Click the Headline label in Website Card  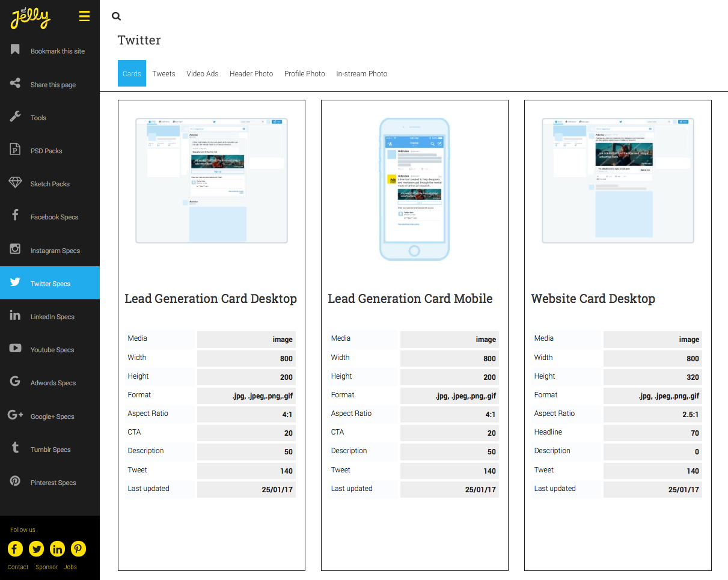[548, 432]
